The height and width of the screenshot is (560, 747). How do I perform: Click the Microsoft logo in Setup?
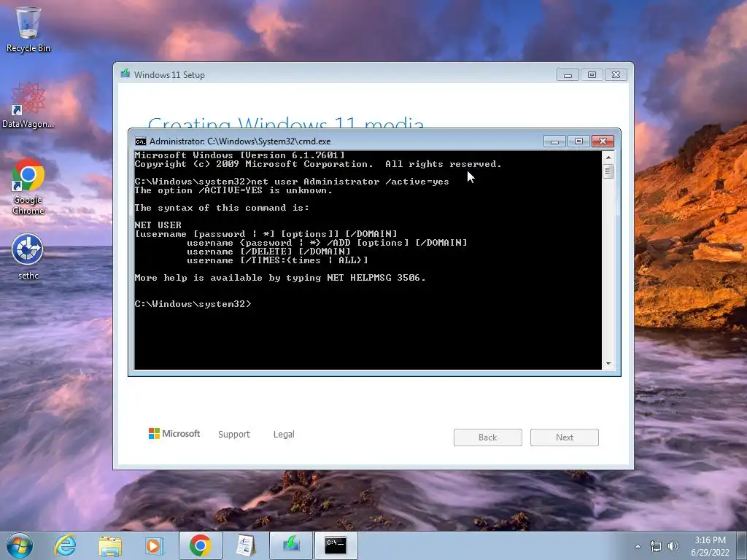(174, 433)
